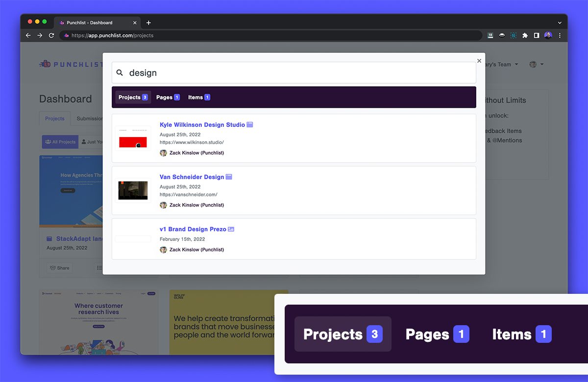This screenshot has height=382, width=588.
Task: Click the "February 15th, 2022" date text
Action: (x=182, y=239)
